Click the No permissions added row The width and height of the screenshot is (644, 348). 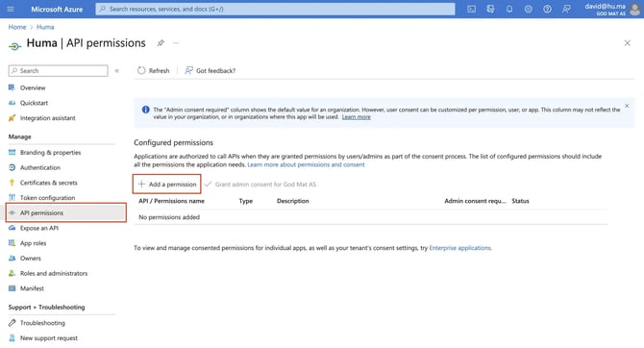(370, 217)
